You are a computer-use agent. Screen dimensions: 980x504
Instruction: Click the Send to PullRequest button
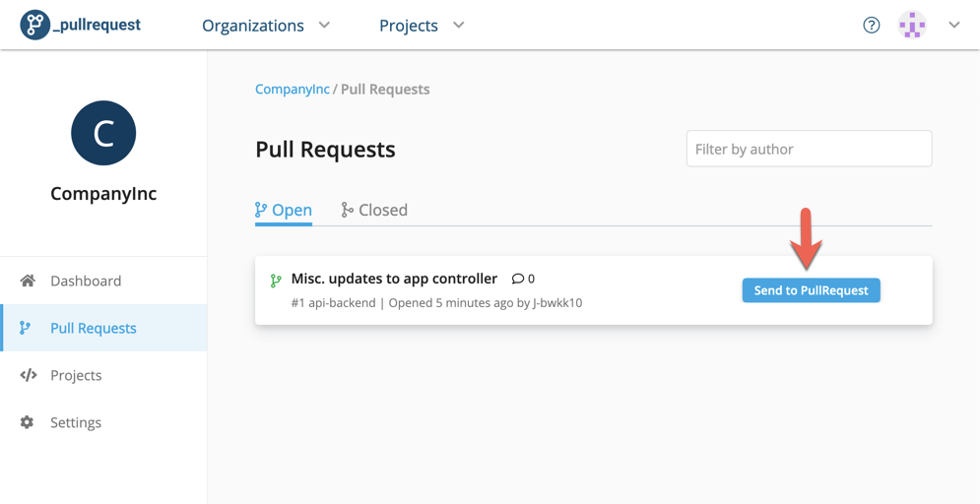(x=812, y=290)
